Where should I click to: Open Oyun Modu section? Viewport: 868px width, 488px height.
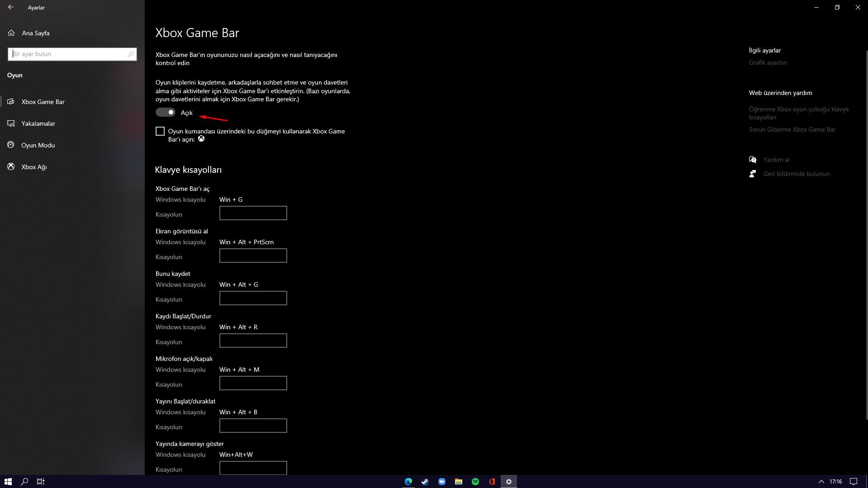tap(38, 145)
